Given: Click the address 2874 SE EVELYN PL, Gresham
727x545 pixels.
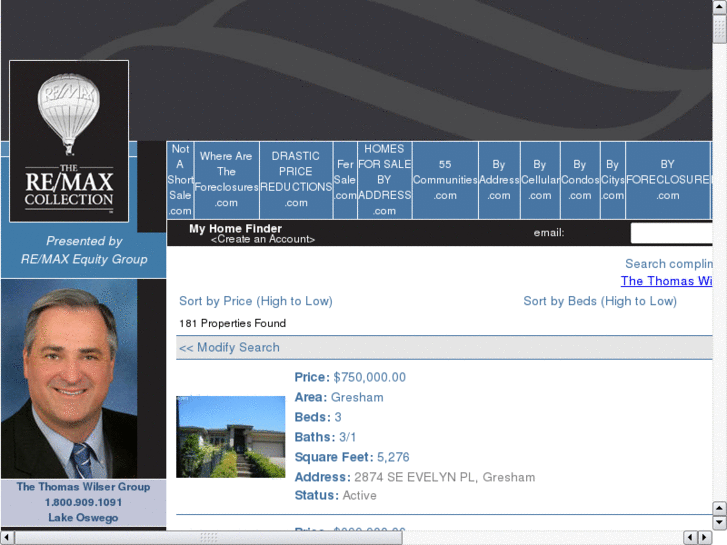Looking at the screenshot, I should point(444,477).
